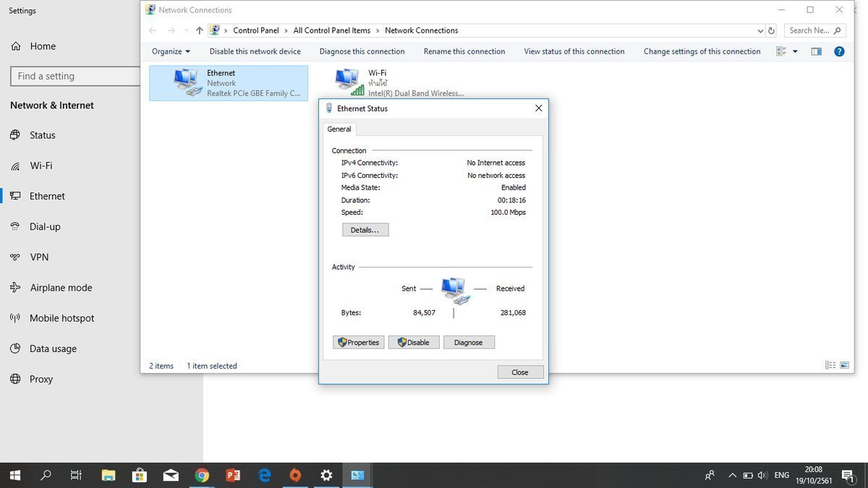Go forward in Network Connections window

[x=171, y=30]
